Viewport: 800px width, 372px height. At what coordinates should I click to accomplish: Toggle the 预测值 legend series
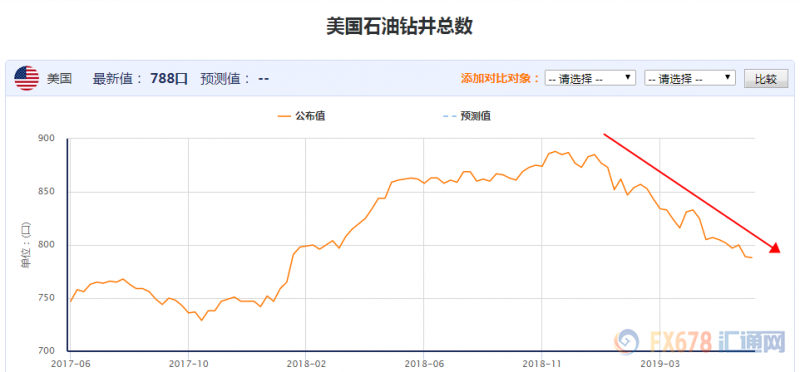pyautogui.click(x=467, y=116)
